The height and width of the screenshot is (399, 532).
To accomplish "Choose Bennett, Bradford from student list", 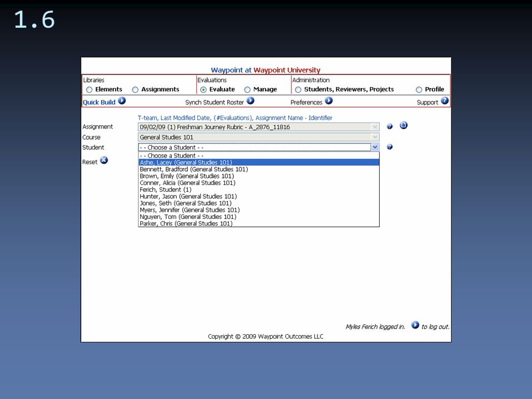I will tap(259, 169).
